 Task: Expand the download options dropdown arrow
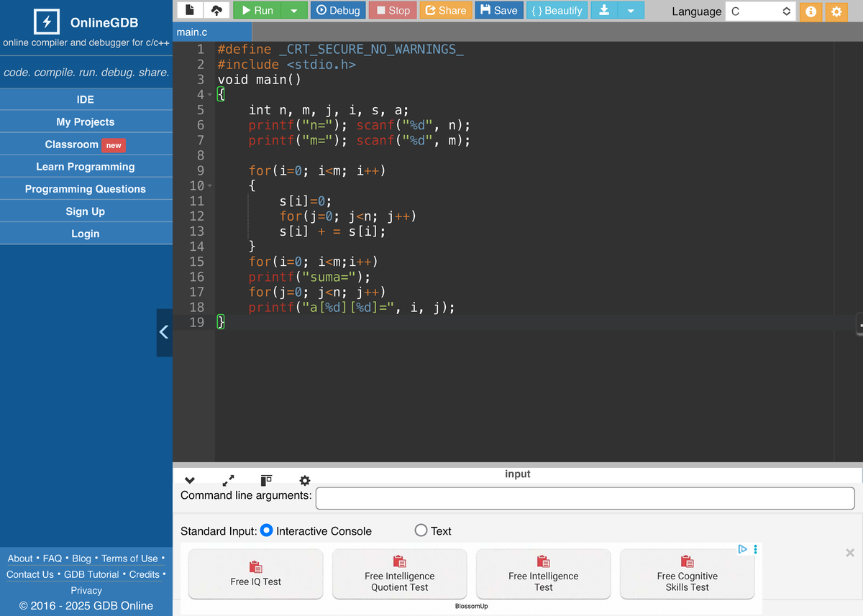pyautogui.click(x=631, y=10)
